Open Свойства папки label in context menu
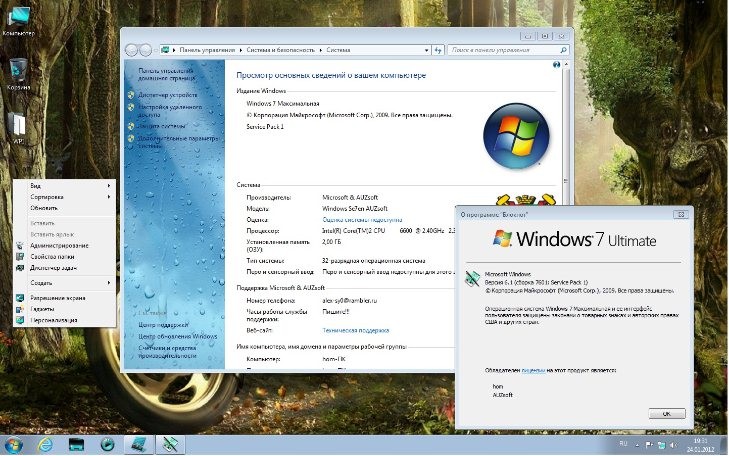The width and height of the screenshot is (729, 456). tap(52, 257)
